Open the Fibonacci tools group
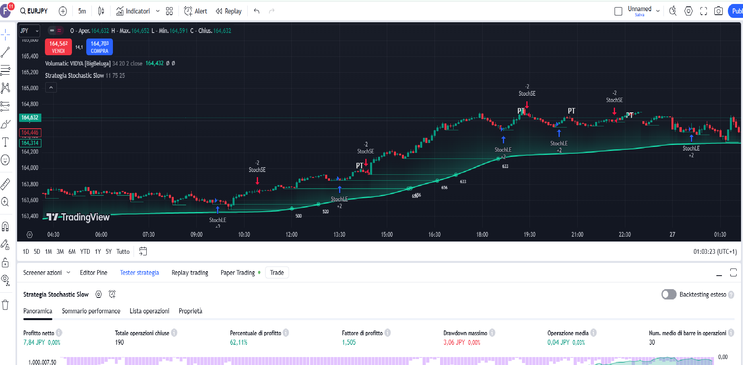Image resolution: width=743 pixels, height=365 pixels. (x=5, y=70)
